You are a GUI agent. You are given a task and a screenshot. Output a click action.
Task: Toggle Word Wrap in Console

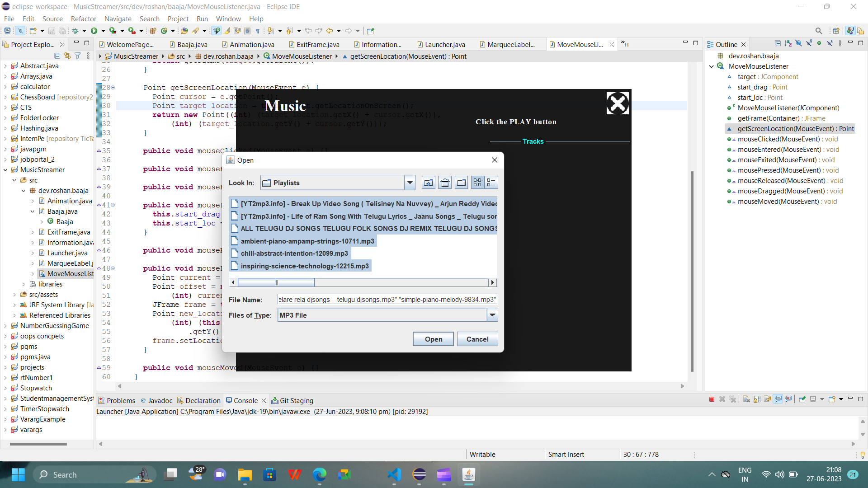point(768,399)
